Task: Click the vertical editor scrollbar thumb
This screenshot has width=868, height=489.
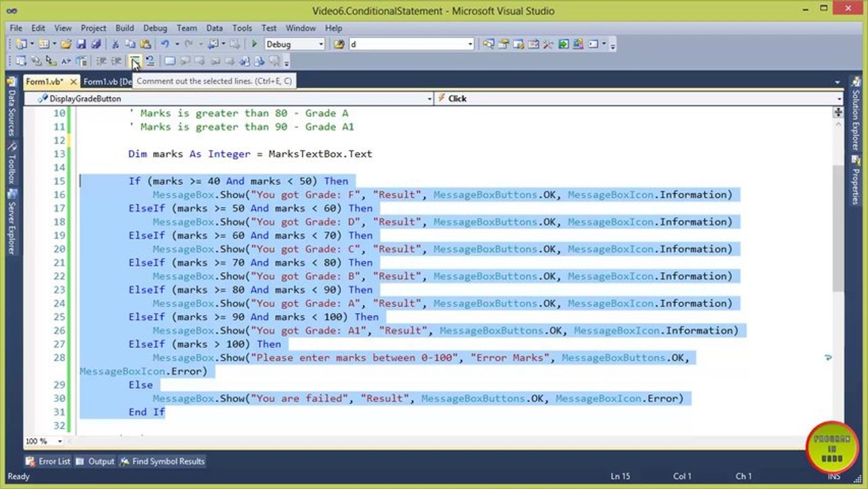Action: point(838,228)
